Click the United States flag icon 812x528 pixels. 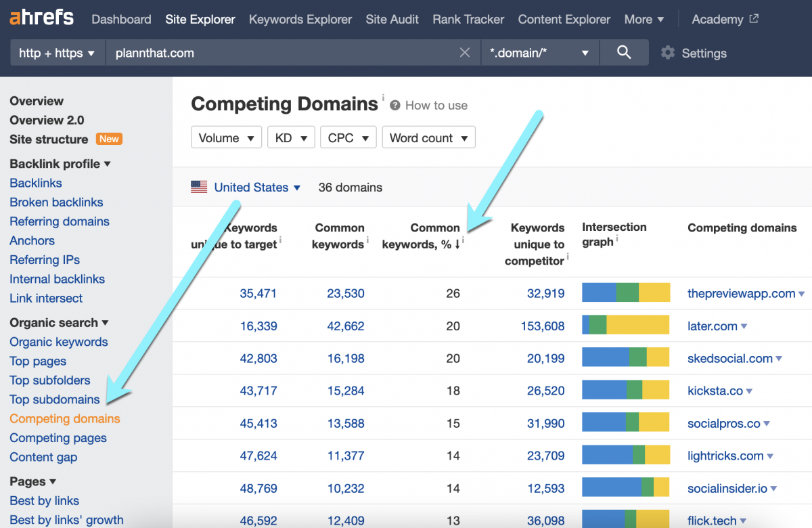coord(199,187)
